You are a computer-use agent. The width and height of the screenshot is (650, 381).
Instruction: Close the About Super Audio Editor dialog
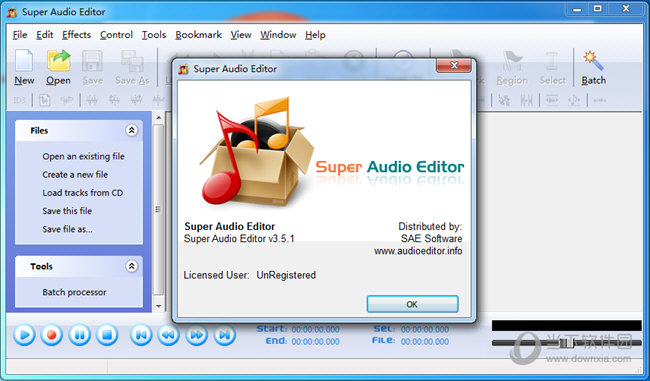coord(454,66)
